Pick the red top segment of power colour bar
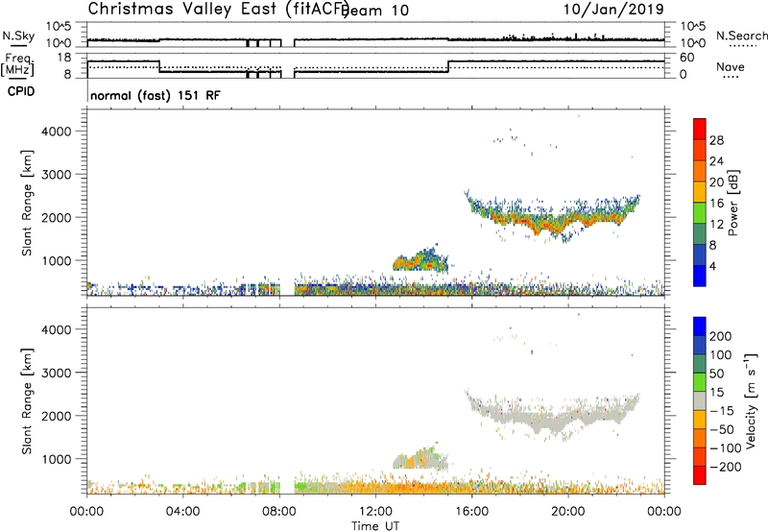This screenshot has height=532, width=768. click(700, 129)
